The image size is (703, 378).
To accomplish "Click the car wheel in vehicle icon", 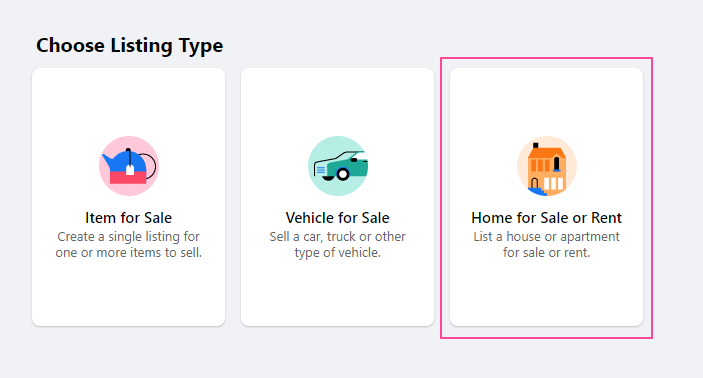I will tap(343, 174).
